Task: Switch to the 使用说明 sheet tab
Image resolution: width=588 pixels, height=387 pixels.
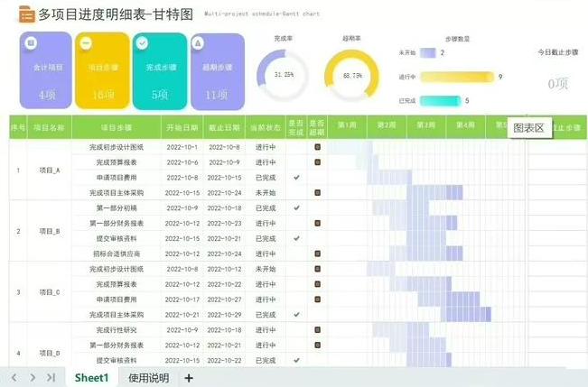Action: click(x=148, y=377)
